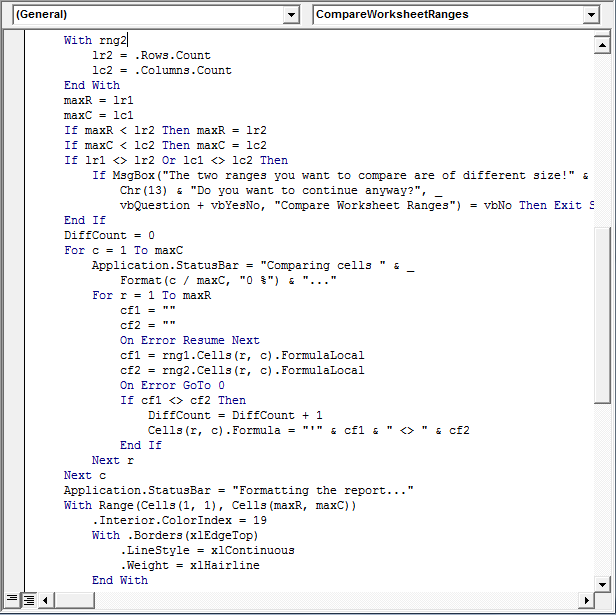Toggle breakpoint in margin beside DiffCount = 0
Screen dimensions: 616x615
click(x=14, y=235)
